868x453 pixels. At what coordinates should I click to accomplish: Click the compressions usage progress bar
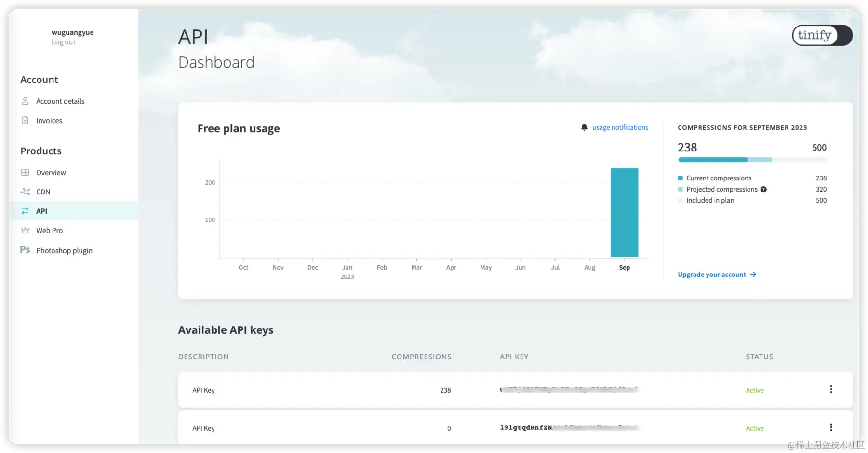click(752, 160)
